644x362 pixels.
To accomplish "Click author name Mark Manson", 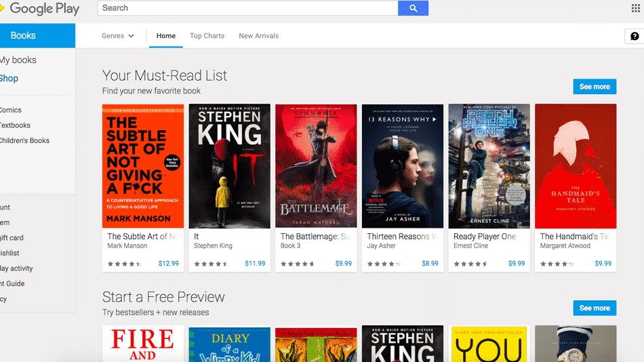I will click(x=127, y=245).
